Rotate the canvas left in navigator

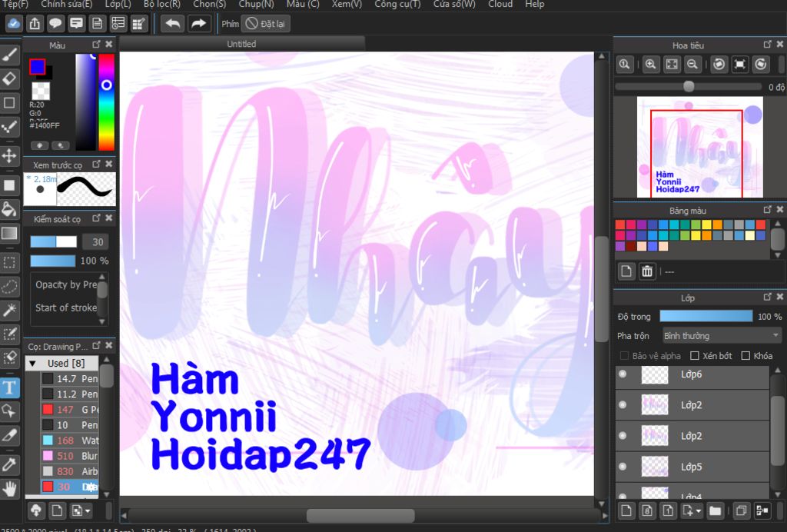pyautogui.click(x=719, y=65)
